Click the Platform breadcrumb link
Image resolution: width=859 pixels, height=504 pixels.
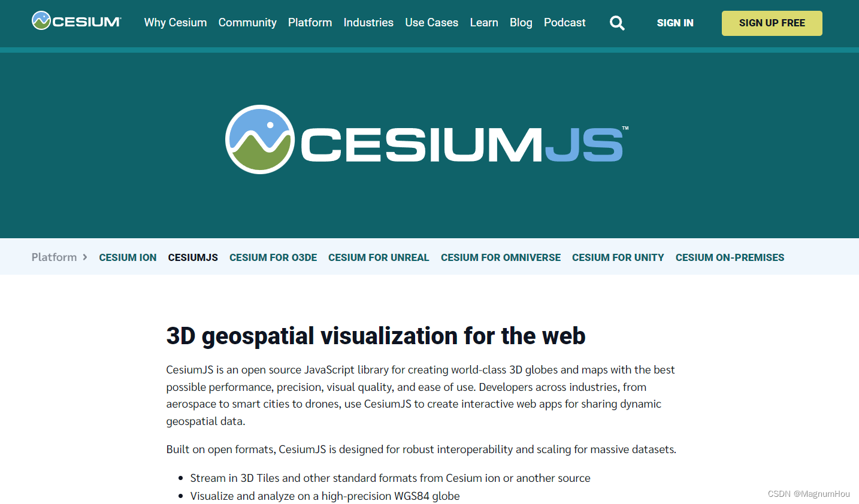point(54,257)
